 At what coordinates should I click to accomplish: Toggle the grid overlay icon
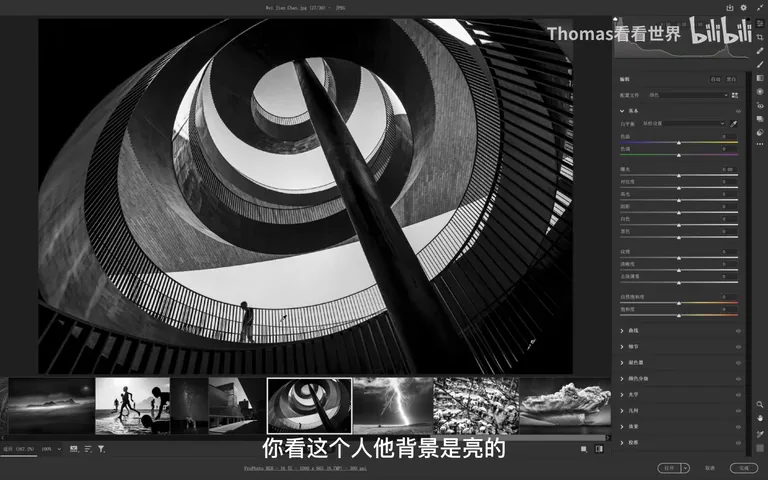760,448
